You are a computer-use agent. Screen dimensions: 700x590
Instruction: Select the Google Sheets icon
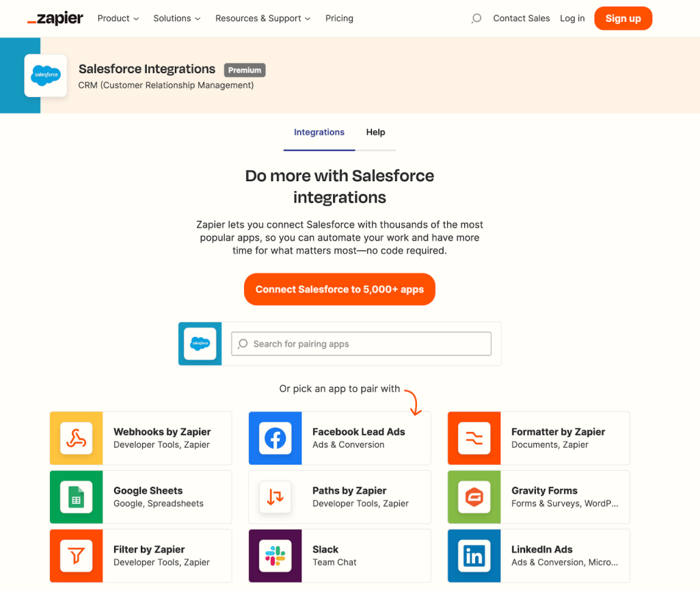(77, 496)
